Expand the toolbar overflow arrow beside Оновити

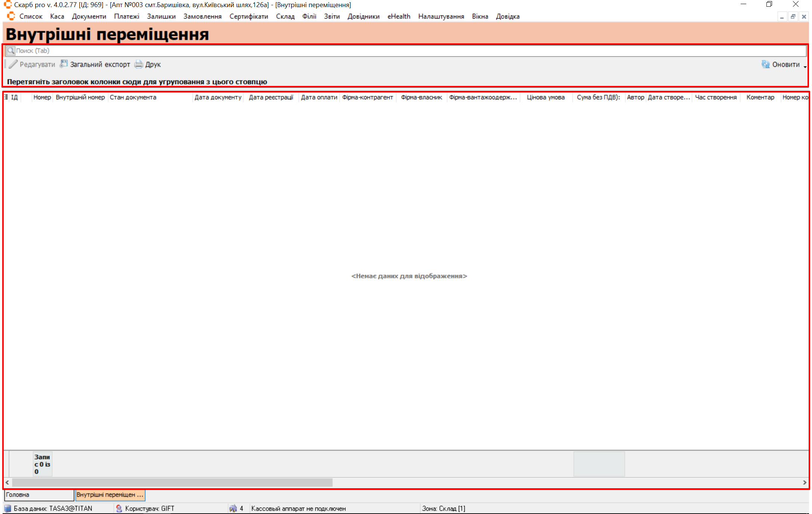[805, 66]
